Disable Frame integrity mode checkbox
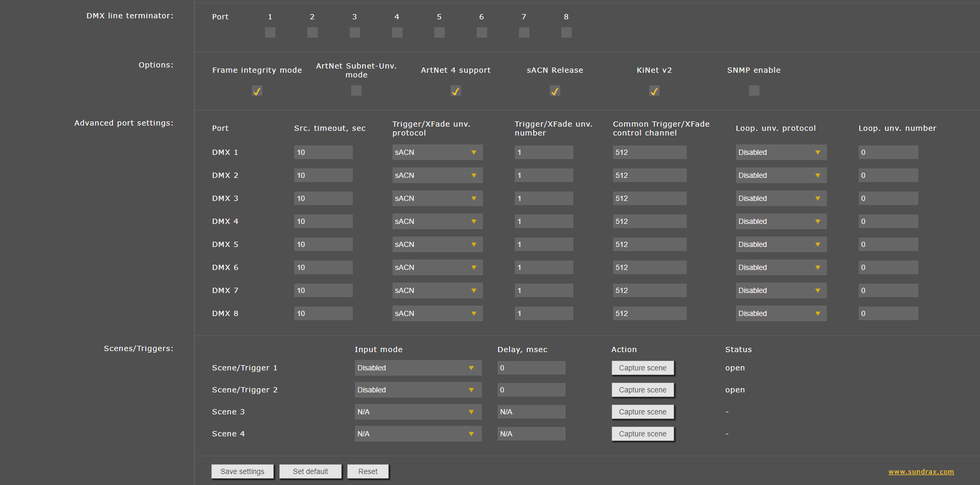Screen dimensions: 980x485 pyautogui.click(x=257, y=91)
